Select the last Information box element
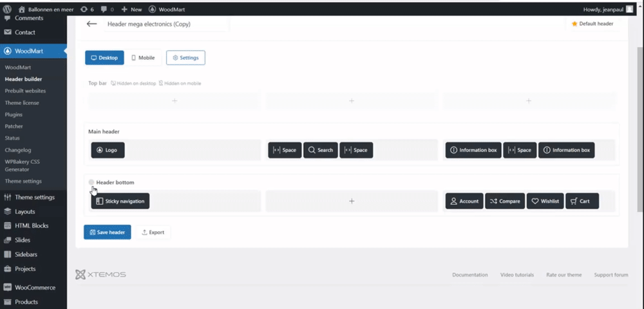 [x=566, y=150]
